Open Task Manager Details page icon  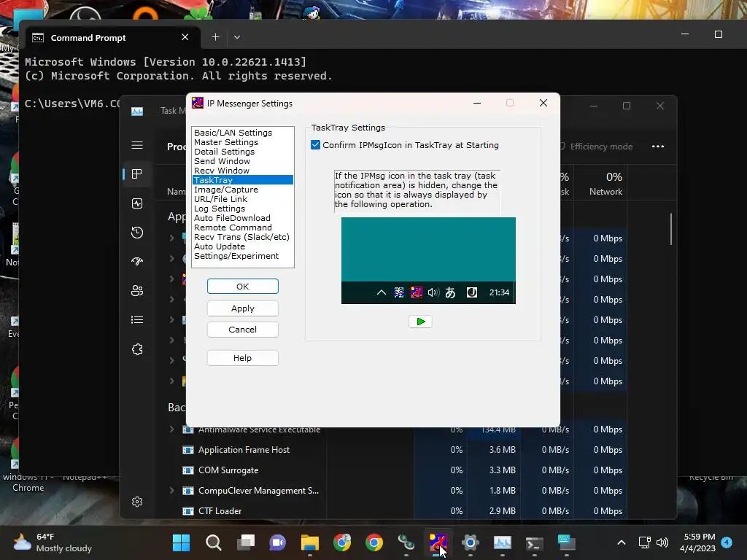click(137, 320)
